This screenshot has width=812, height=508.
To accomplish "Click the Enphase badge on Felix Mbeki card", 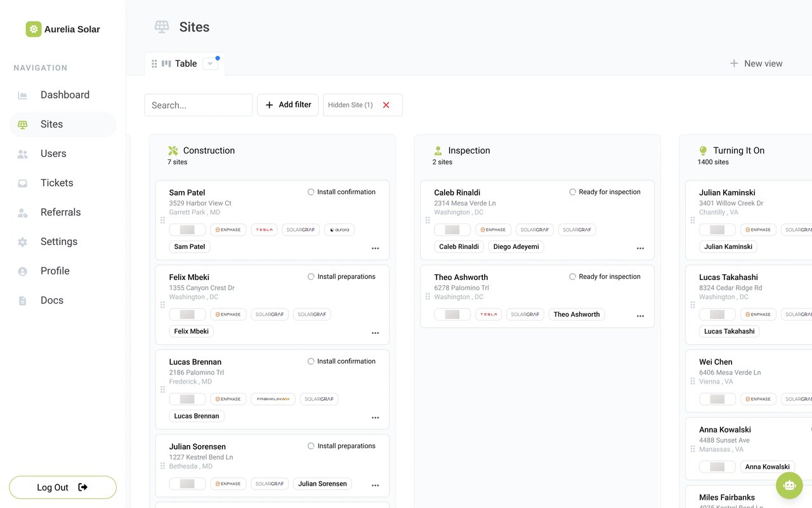I will 228,314.
